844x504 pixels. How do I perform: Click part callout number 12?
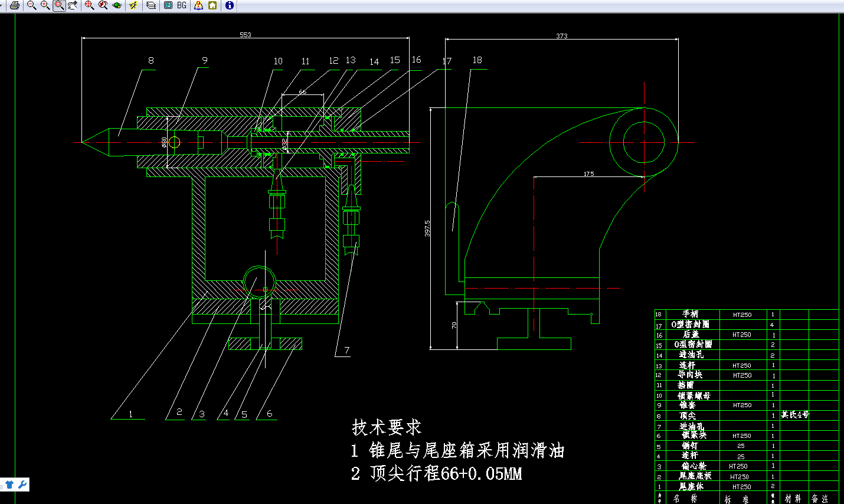(x=333, y=61)
